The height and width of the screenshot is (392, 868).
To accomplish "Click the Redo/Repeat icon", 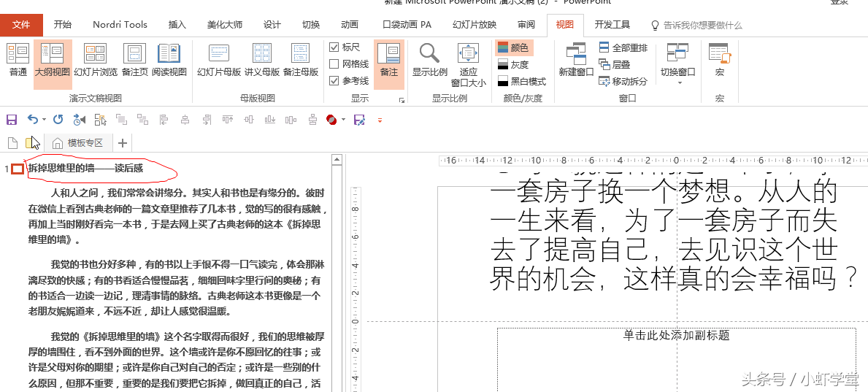I will click(x=58, y=119).
